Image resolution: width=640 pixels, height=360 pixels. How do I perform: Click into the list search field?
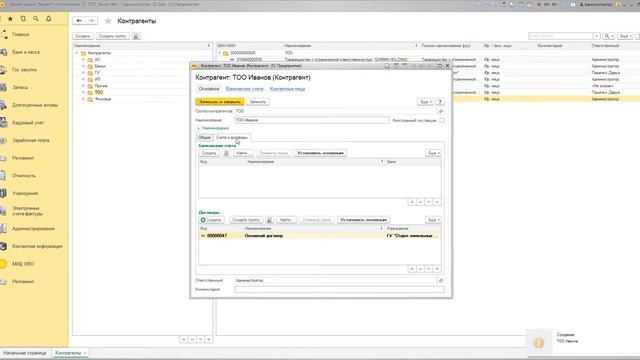click(x=560, y=36)
